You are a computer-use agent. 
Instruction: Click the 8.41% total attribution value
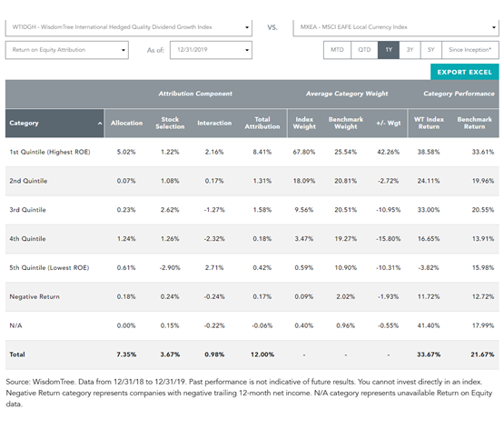point(262,152)
